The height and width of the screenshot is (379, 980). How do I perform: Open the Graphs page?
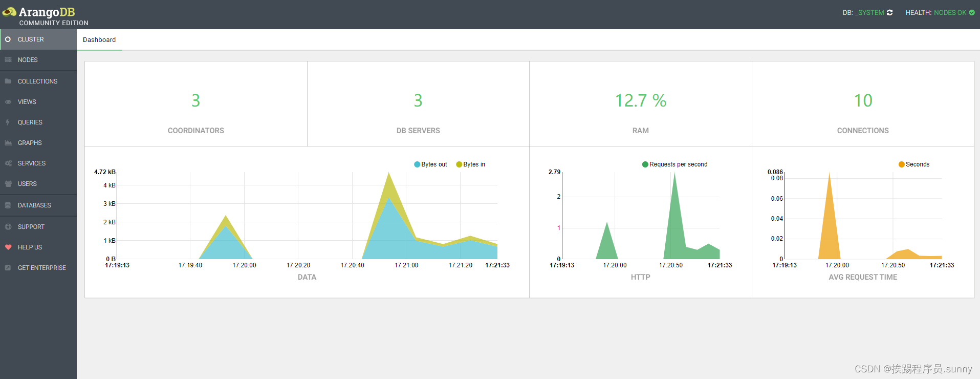coord(38,143)
